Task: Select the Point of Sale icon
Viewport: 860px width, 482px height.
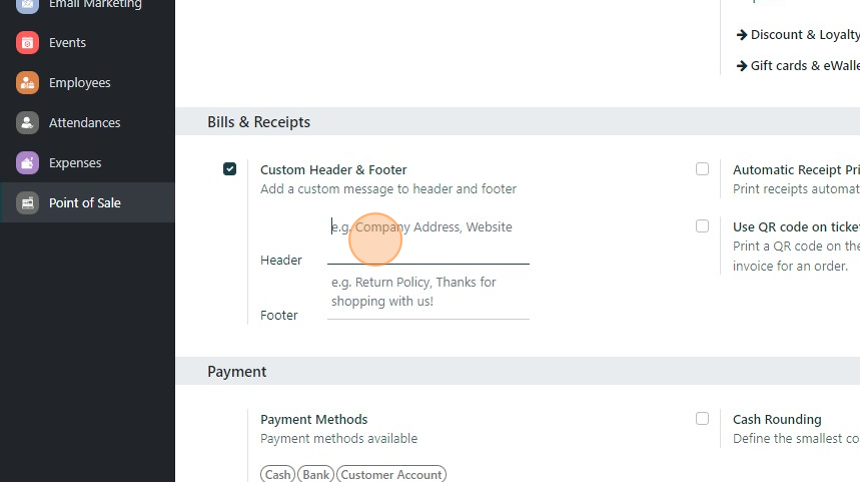Action: 27,203
